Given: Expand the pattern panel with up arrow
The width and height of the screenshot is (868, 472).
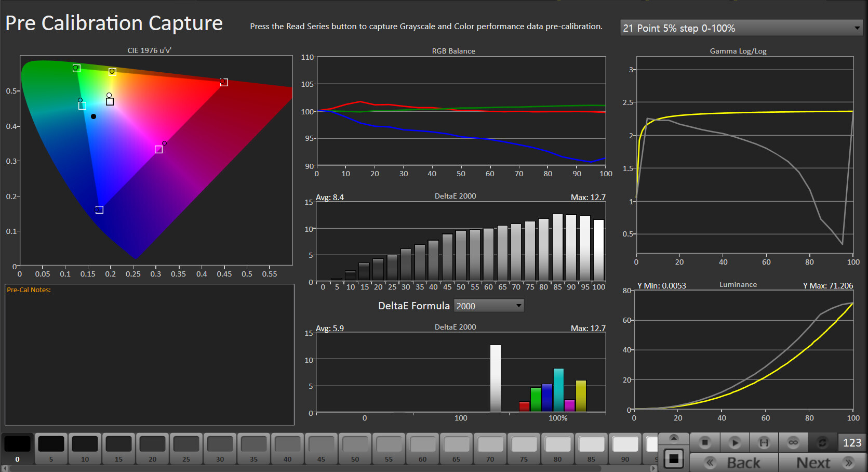Looking at the screenshot, I should click(x=674, y=438).
